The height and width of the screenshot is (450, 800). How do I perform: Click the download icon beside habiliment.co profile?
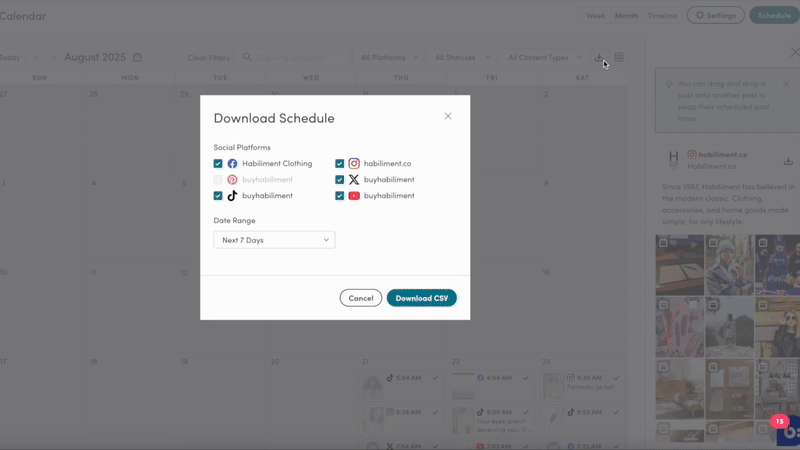788,161
